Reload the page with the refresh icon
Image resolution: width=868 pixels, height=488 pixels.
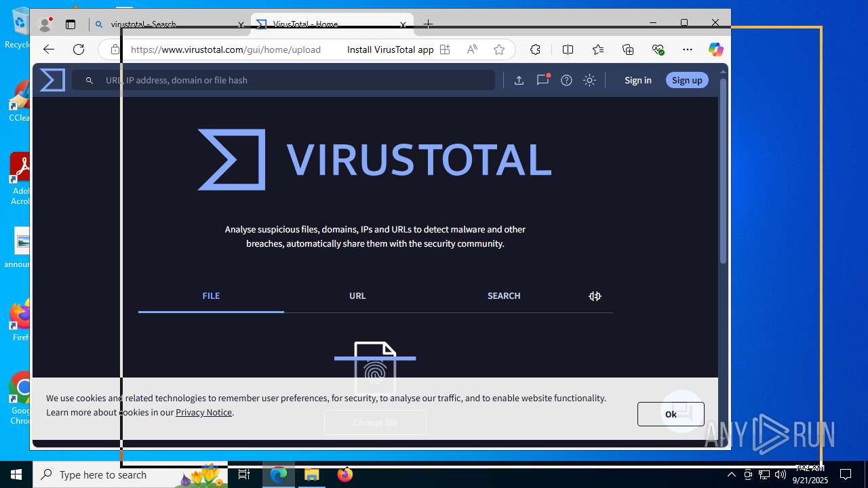tap(79, 49)
